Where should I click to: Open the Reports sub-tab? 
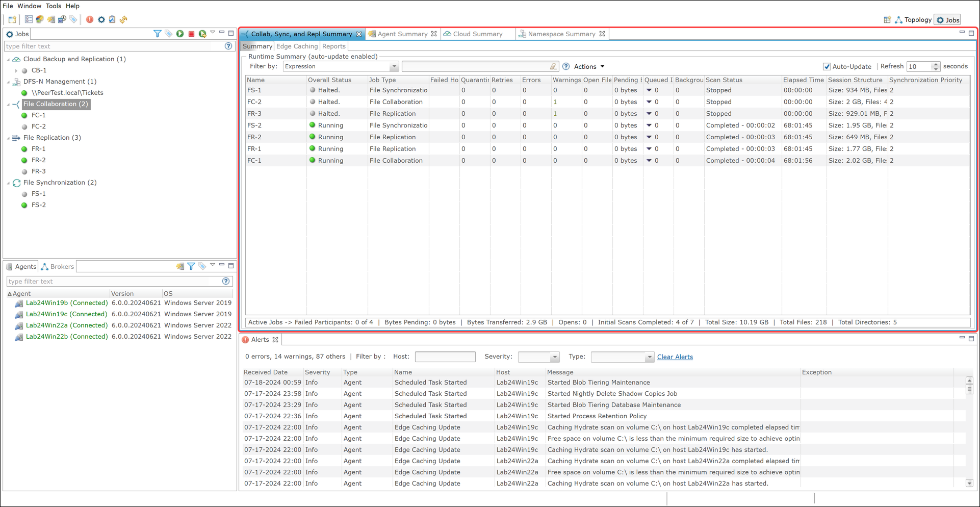pos(334,46)
